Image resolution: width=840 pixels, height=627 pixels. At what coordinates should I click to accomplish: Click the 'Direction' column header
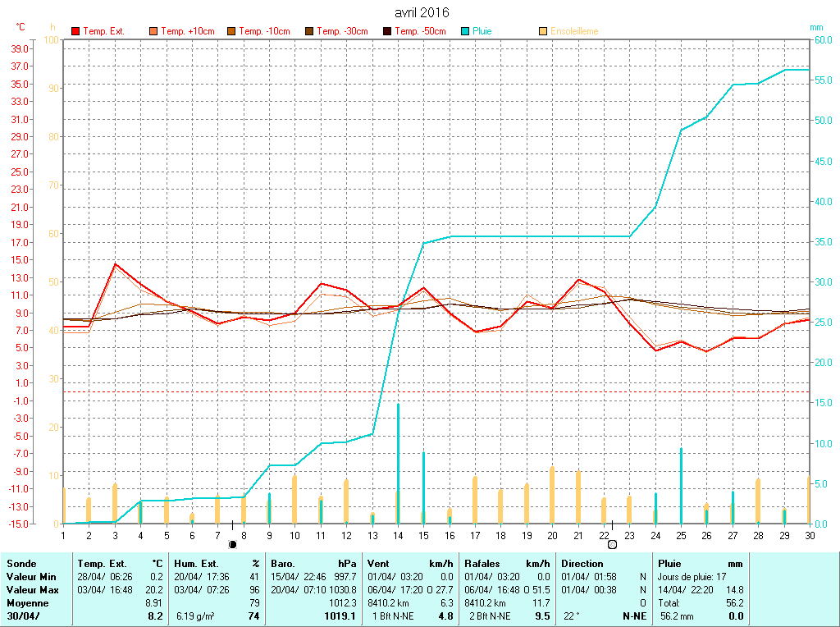click(x=585, y=564)
